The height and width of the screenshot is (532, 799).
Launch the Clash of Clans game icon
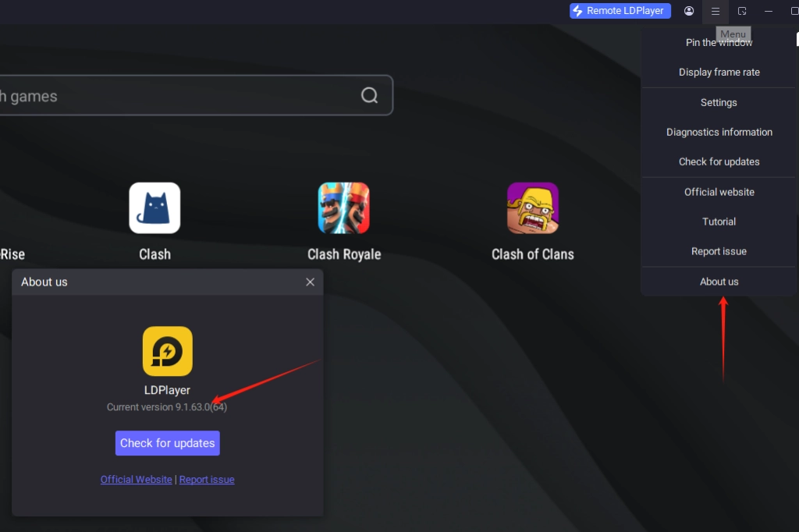coord(532,208)
